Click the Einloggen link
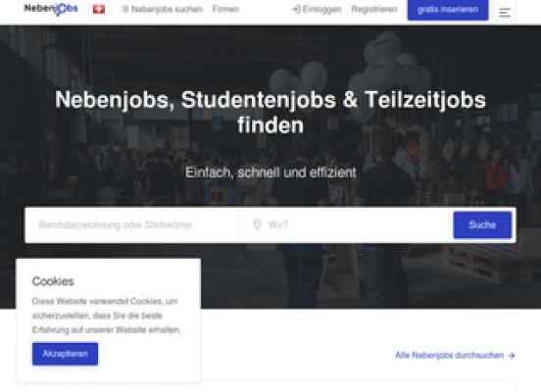 pyautogui.click(x=318, y=10)
